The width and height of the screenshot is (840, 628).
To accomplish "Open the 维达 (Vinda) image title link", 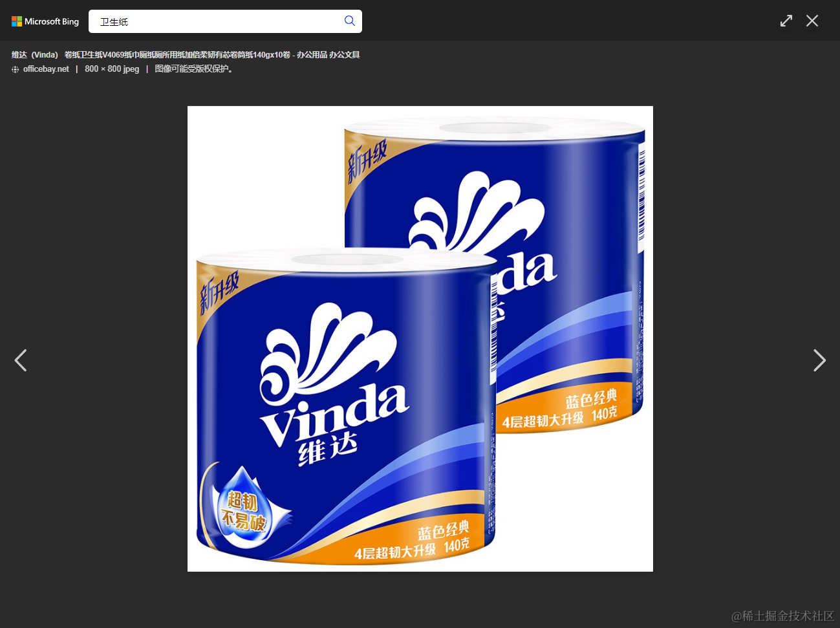I will click(186, 55).
